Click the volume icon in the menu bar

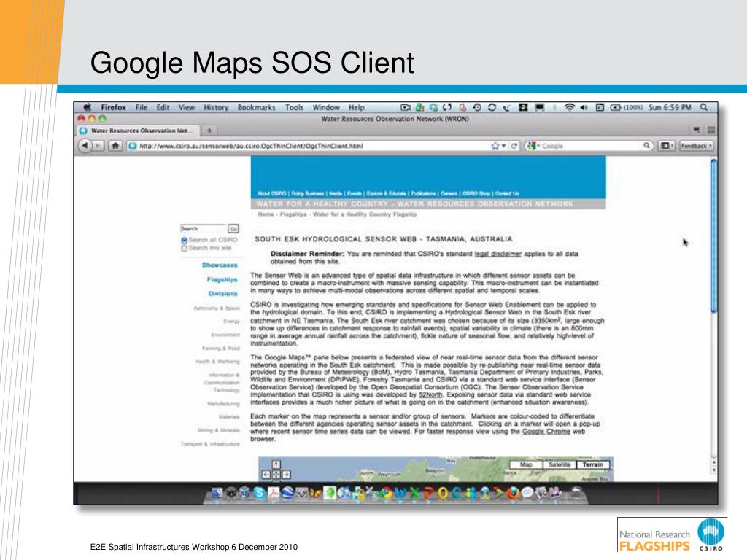584,107
